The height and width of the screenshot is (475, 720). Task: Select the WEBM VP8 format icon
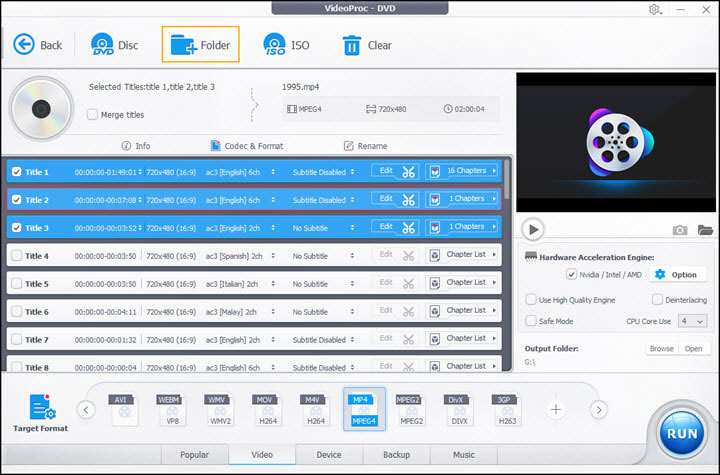click(x=169, y=410)
